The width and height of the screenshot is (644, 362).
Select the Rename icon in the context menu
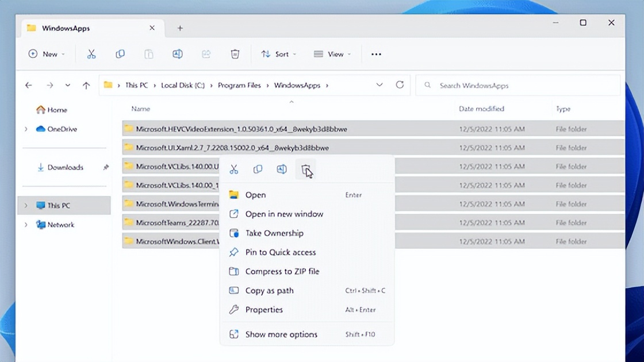coord(282,169)
